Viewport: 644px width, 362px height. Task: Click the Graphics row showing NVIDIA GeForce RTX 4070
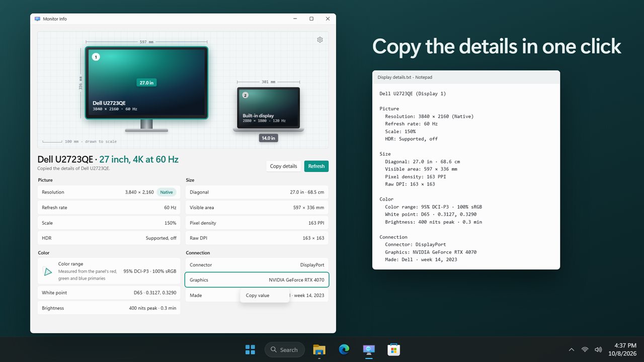point(257,280)
